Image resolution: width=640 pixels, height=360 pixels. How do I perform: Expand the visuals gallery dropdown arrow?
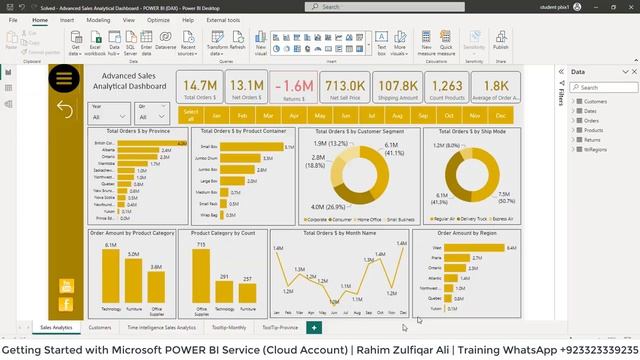coord(369,43)
